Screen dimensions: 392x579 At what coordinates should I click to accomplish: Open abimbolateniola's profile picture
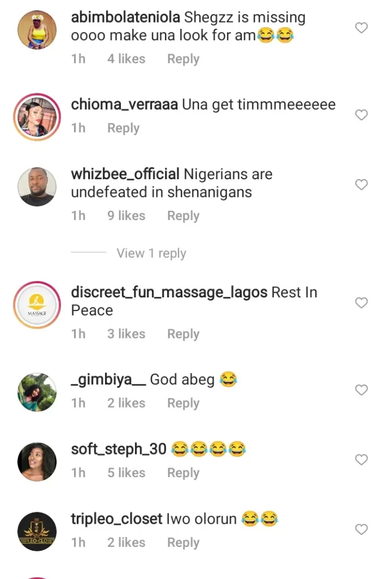click(x=37, y=29)
